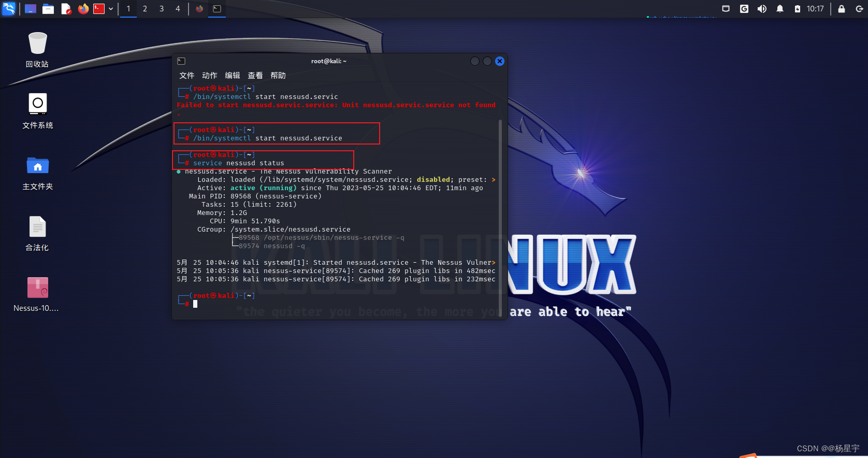The image size is (868, 458).
Task: Open the red terminal launcher in panel
Action: point(99,9)
